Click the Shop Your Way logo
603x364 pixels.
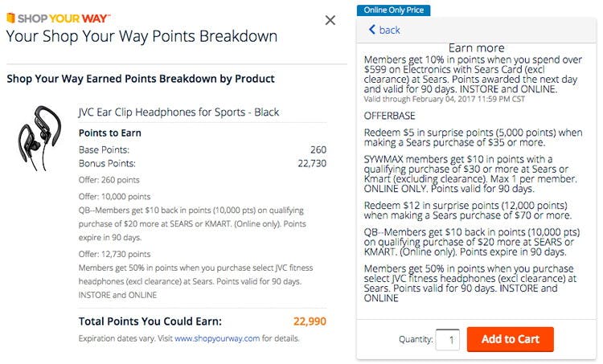(59, 18)
